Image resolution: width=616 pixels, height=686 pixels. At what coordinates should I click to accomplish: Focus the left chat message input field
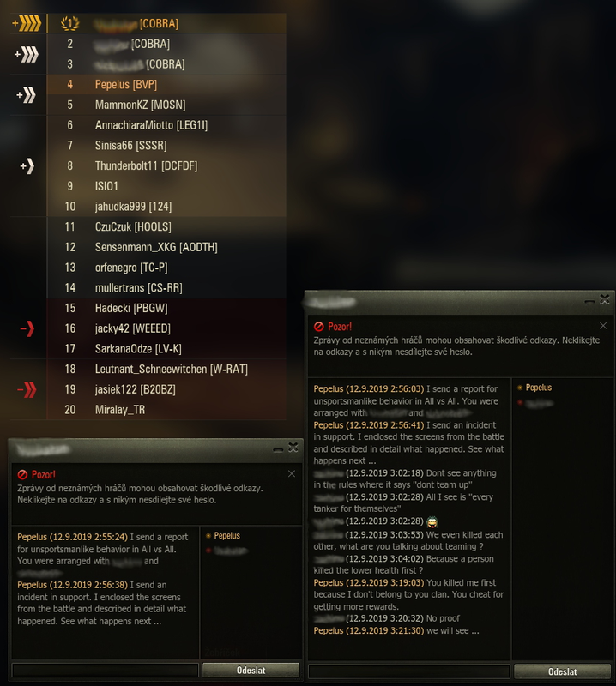coord(105,671)
